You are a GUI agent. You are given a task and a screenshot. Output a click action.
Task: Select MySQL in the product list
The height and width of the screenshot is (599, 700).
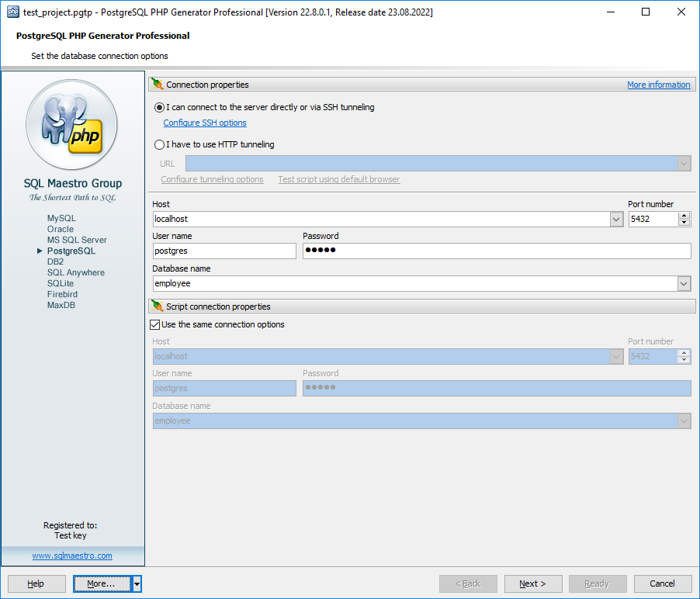coord(61,219)
